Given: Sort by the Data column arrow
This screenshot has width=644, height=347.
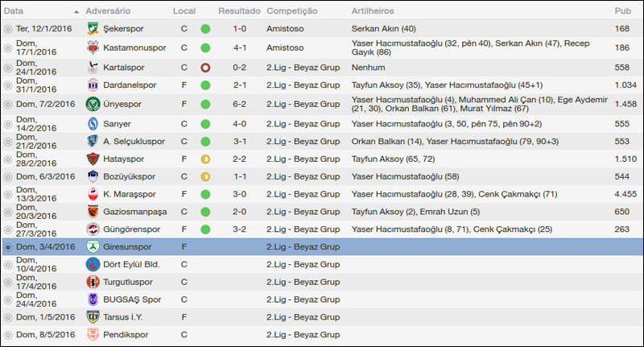Looking at the screenshot, I should [x=76, y=12].
